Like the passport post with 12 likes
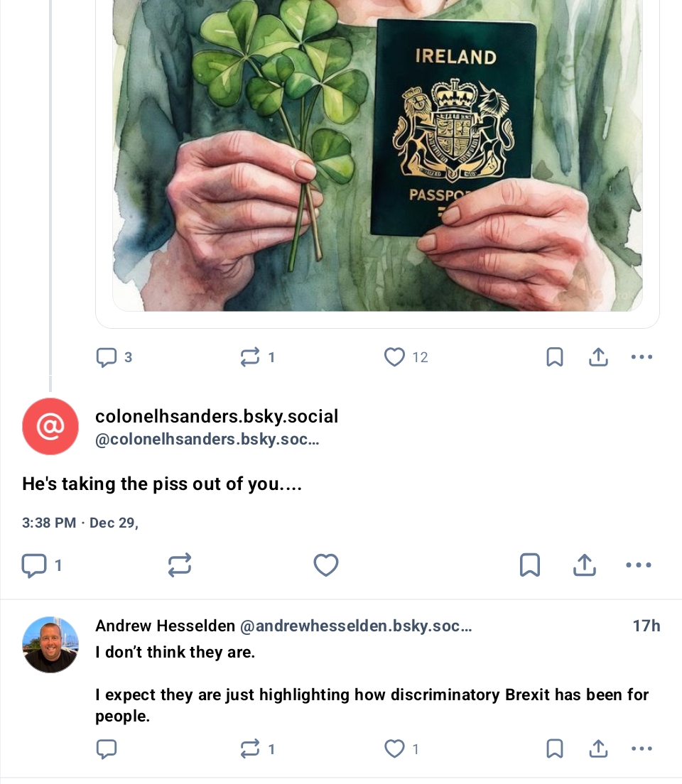This screenshot has height=784, width=682. (x=394, y=357)
